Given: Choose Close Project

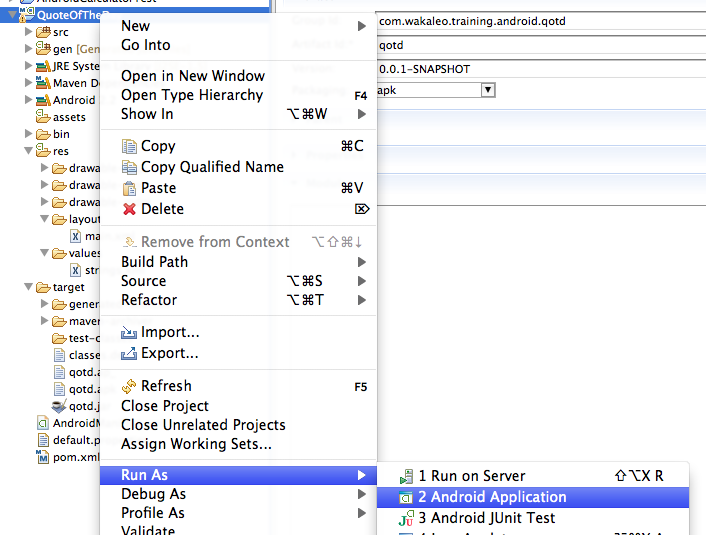Looking at the screenshot, I should coord(238,406).
